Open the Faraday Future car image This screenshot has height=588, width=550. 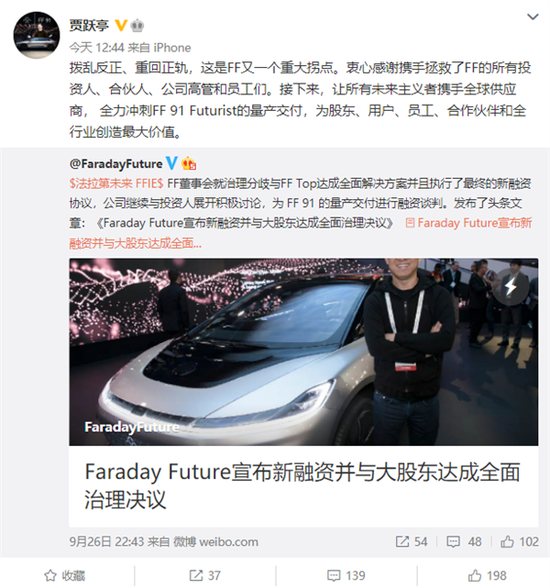303,352
